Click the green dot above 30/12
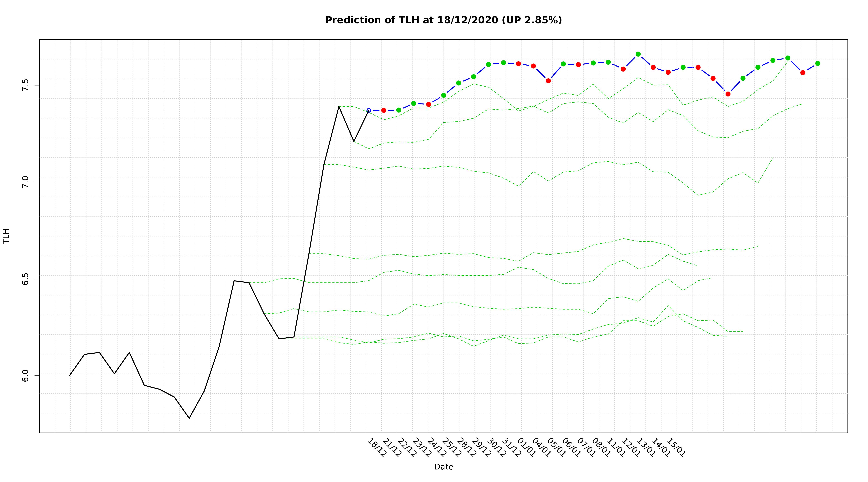868x482 pixels. pyautogui.click(x=489, y=64)
